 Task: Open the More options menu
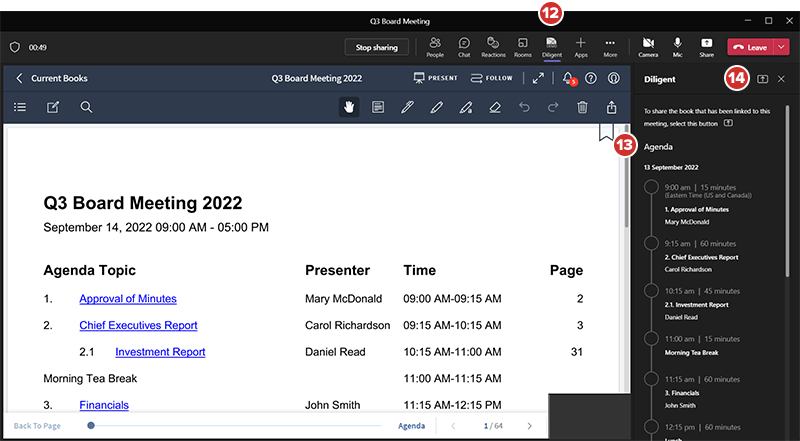click(x=610, y=46)
